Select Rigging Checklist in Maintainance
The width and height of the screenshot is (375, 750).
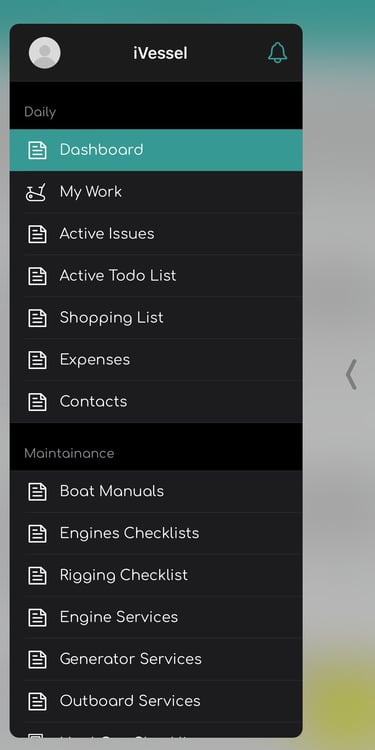tap(156, 575)
